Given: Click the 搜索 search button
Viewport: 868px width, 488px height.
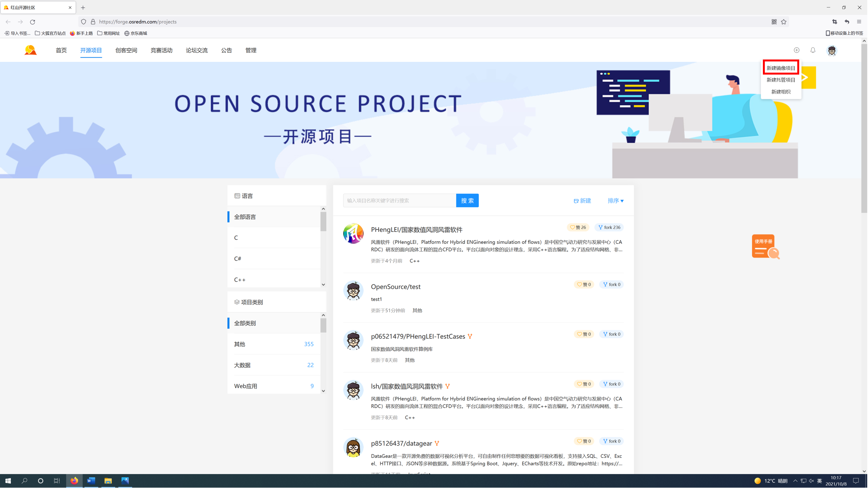Looking at the screenshot, I should 467,201.
